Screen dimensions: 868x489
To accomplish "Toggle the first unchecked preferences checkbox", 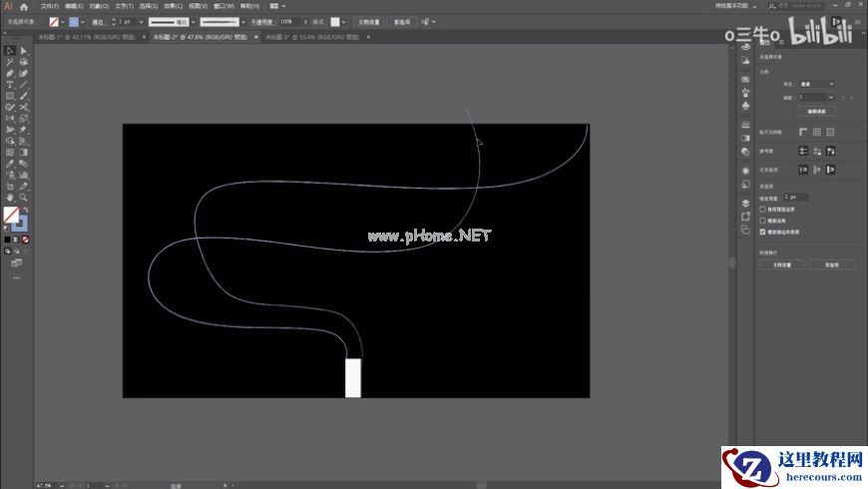I will pyautogui.click(x=763, y=210).
